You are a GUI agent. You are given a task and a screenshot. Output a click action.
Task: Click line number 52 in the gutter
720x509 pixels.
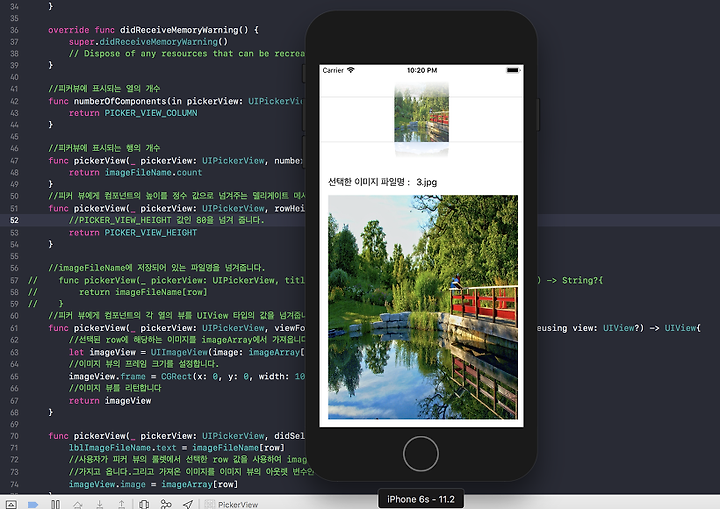coord(15,221)
